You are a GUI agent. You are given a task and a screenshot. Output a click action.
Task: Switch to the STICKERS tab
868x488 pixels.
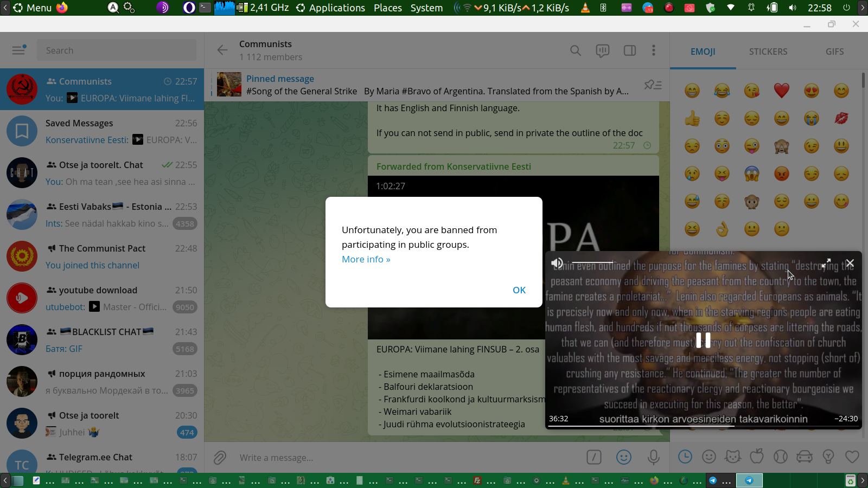tap(768, 52)
